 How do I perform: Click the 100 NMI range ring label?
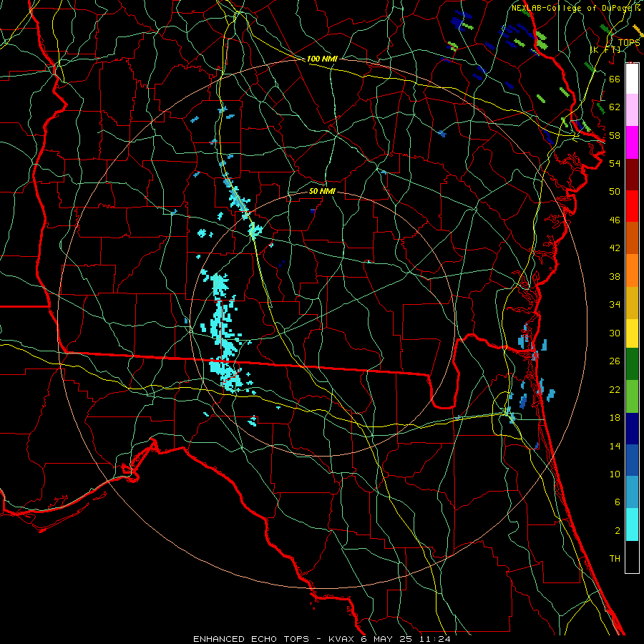point(322,59)
